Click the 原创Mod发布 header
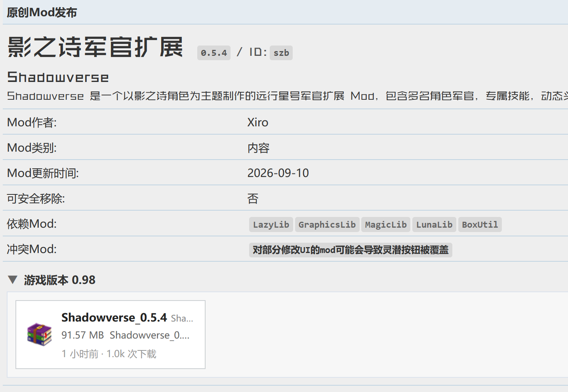The width and height of the screenshot is (568, 392). click(x=42, y=12)
